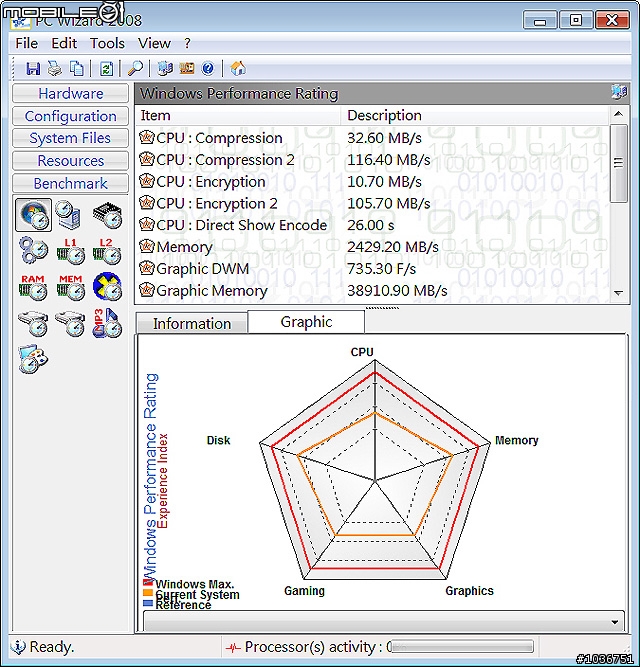This screenshot has width=640, height=667.
Task: Maximize the PC Wizard window
Action: (576, 20)
